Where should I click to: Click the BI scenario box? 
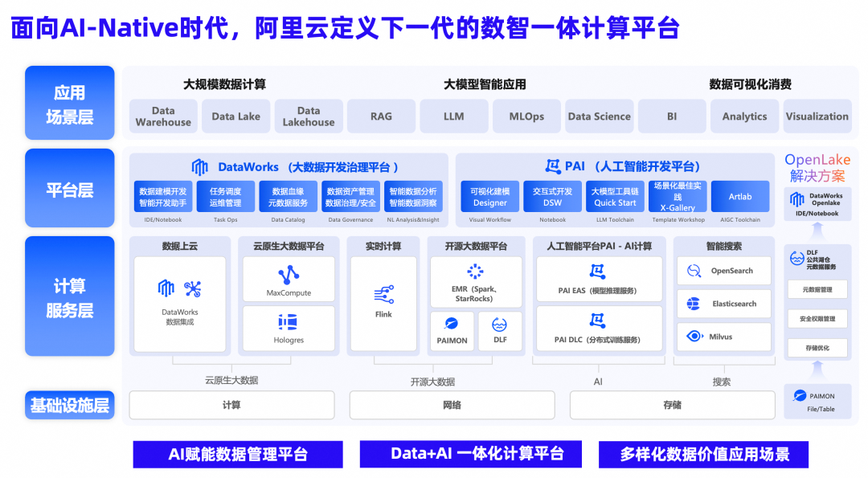[x=672, y=116]
